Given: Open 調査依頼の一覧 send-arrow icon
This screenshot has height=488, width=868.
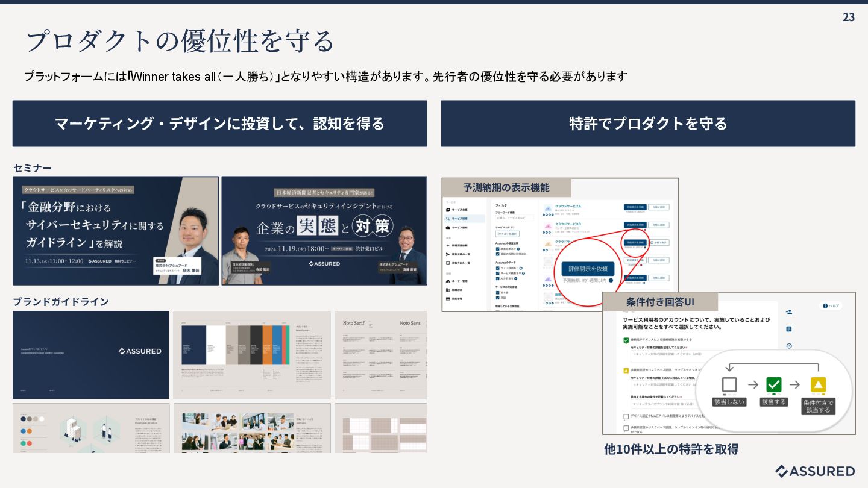Looking at the screenshot, I should [448, 254].
